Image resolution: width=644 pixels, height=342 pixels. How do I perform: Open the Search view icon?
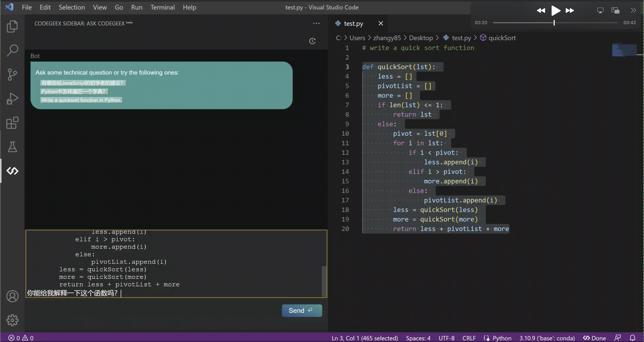tap(12, 50)
